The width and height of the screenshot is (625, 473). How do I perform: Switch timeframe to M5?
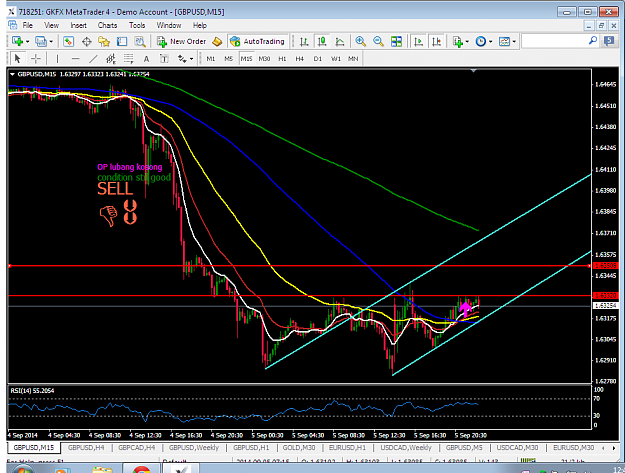[x=228, y=59]
